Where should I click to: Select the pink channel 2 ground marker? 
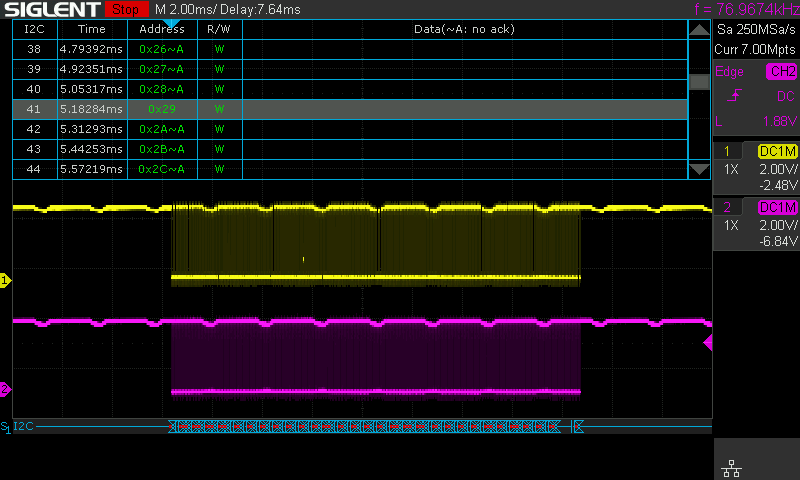(x=5, y=389)
